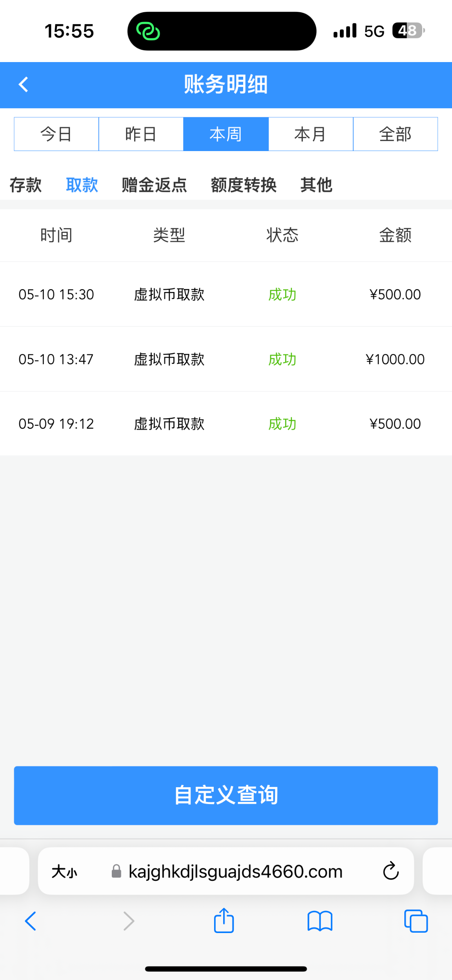This screenshot has width=452, height=980.
Task: Tap the lock icon beside the URL
Action: click(x=116, y=871)
